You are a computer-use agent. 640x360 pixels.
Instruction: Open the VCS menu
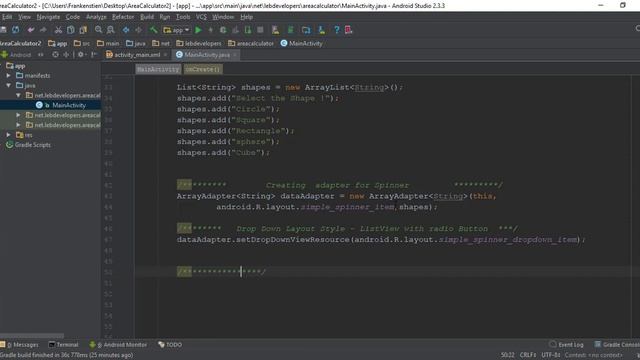pyautogui.click(x=201, y=17)
